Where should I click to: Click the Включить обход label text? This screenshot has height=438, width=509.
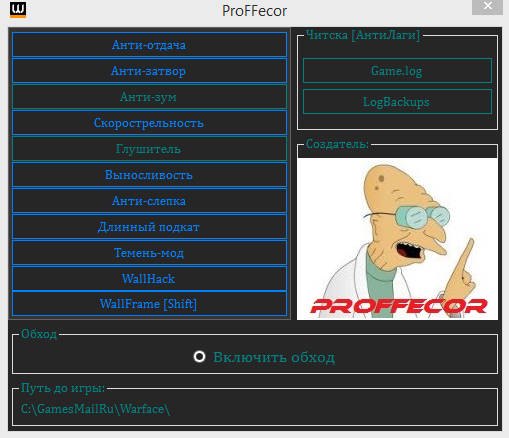pos(274,357)
